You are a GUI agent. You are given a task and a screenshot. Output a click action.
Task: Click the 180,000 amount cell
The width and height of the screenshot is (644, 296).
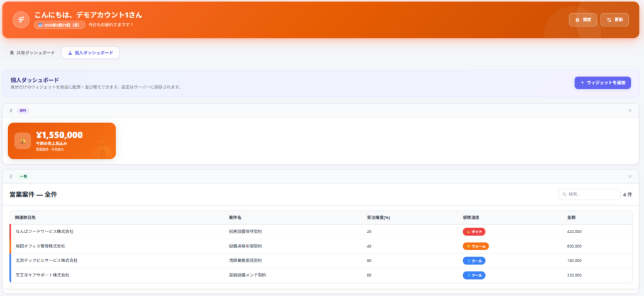(x=574, y=260)
